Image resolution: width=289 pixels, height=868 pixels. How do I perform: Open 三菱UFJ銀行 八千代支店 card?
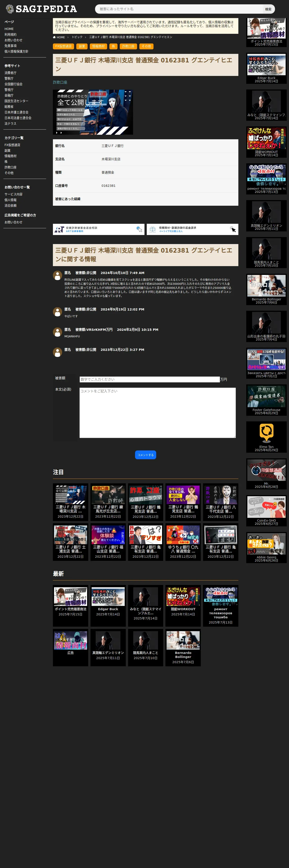[x=221, y=502]
